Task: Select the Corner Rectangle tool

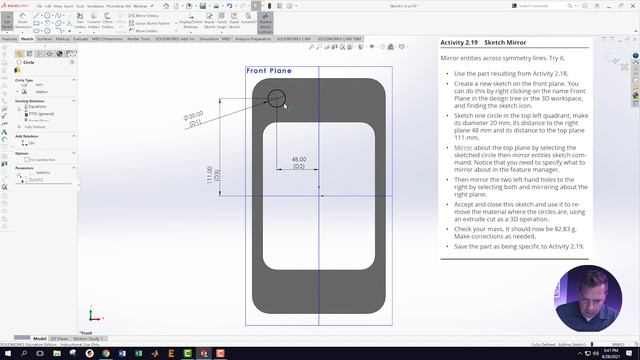Action: point(36,23)
